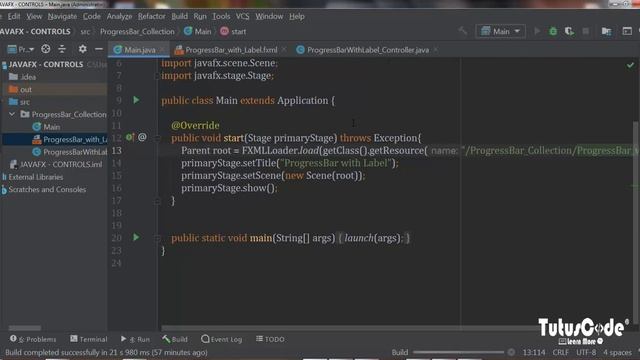Open the Run menu
This screenshot has width=640, height=360.
[x=200, y=16]
